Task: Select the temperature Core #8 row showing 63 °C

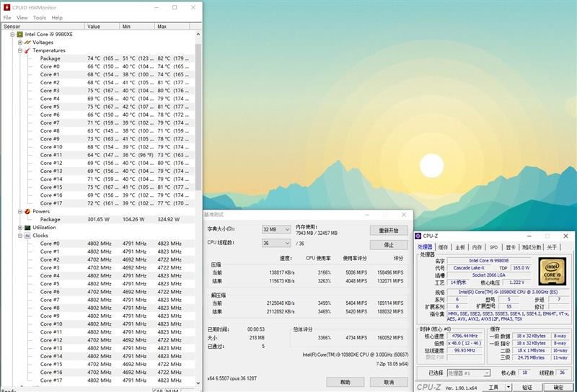Action: coord(117,131)
